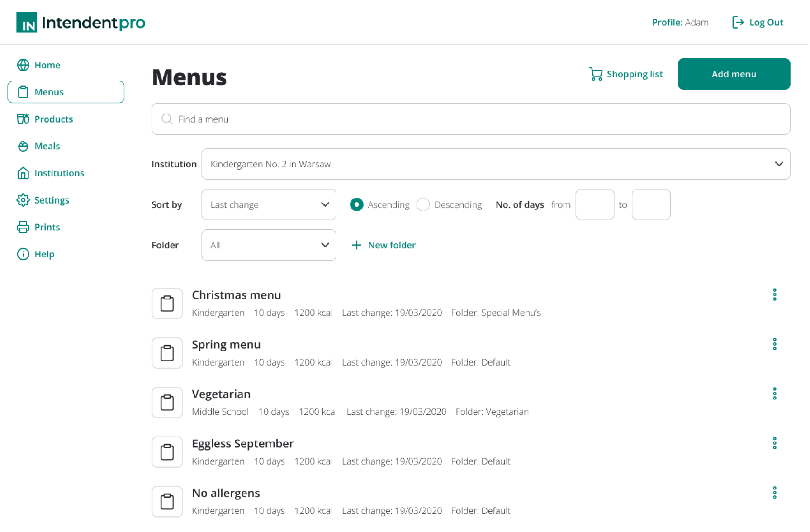Open Help from sidebar
The height and width of the screenshot is (532, 810).
(44, 254)
